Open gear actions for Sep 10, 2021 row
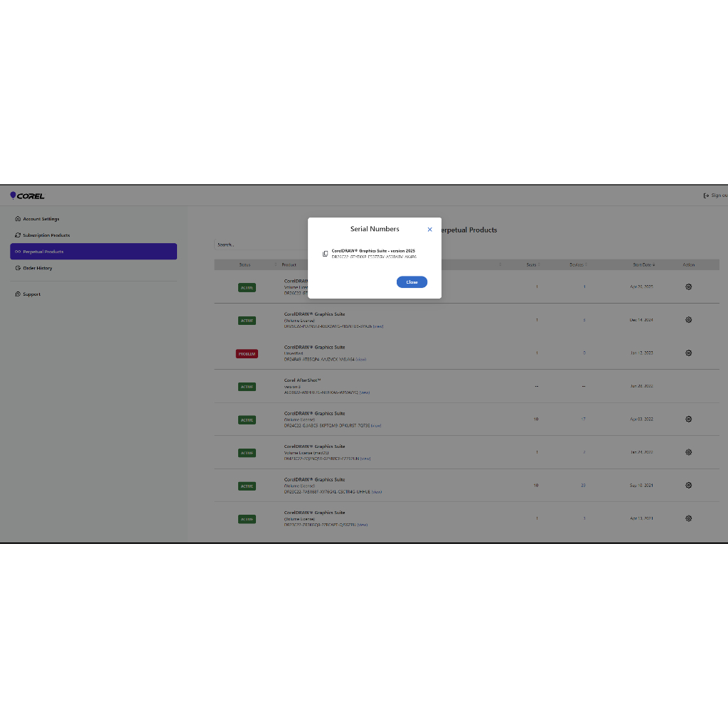This screenshot has width=728, height=728. click(x=688, y=485)
